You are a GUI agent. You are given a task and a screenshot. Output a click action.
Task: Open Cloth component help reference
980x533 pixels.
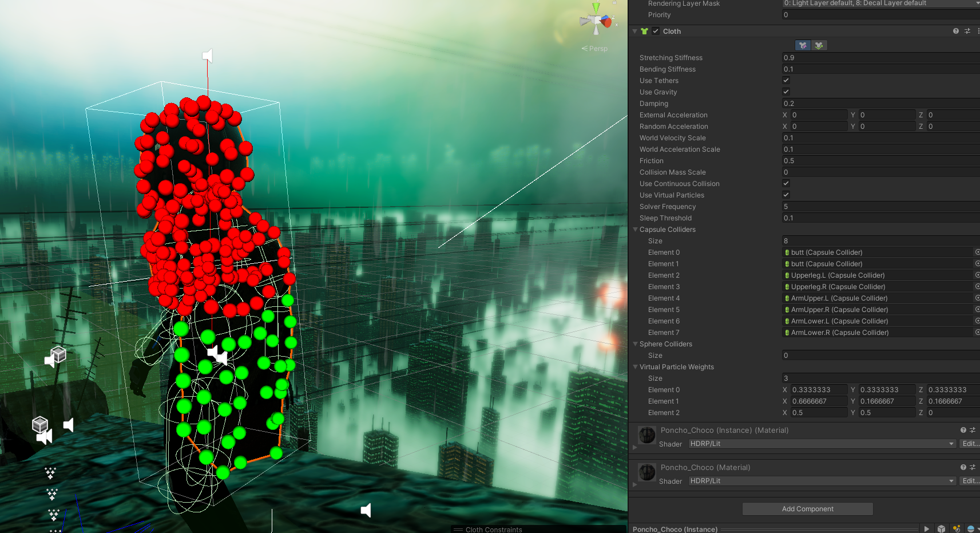coord(955,31)
